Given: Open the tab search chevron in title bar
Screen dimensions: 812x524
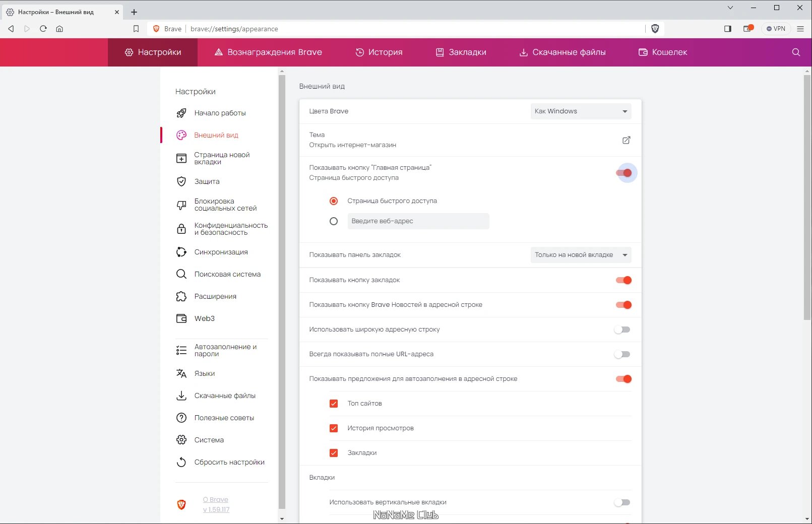Looking at the screenshot, I should (730, 8).
